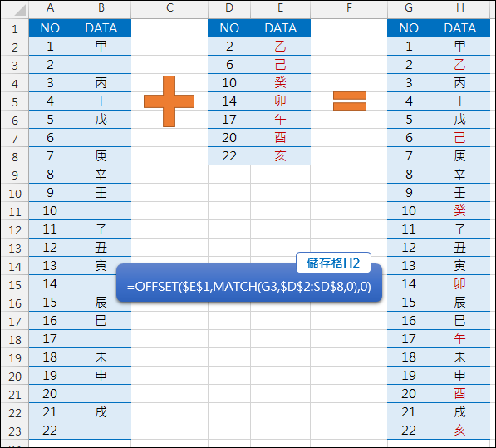Select cell H15 with red 卯
This screenshot has height=448, width=496.
(460, 284)
